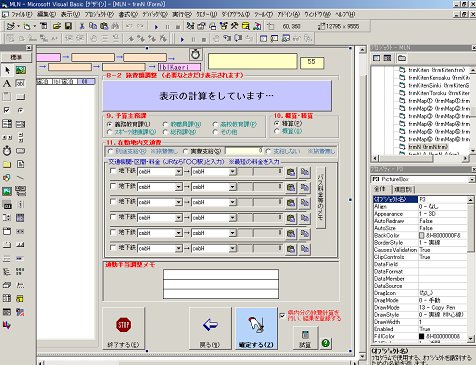Click the green help question mark button
This screenshot has height=365, width=476.
326,343
